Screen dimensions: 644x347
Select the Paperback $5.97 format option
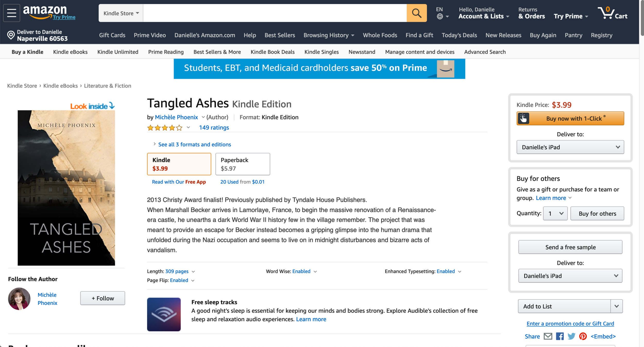tap(243, 164)
